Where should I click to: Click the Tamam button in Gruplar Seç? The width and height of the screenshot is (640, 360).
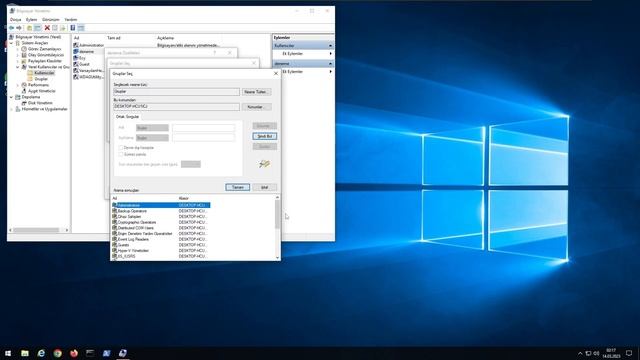[238, 187]
